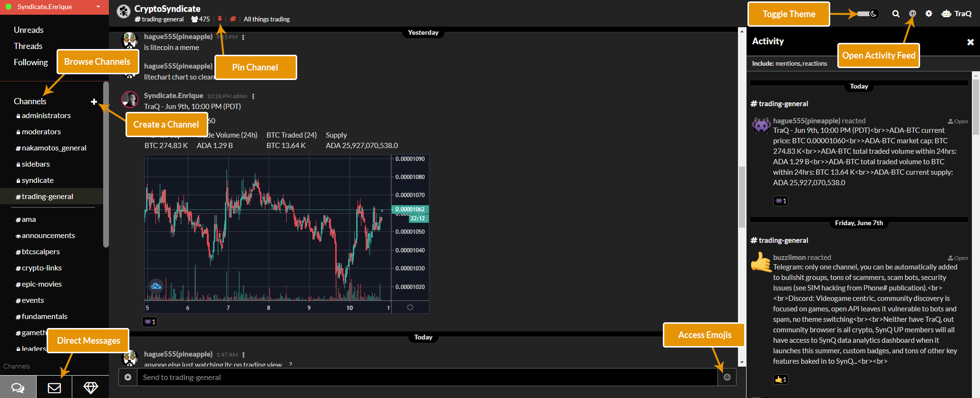980x398 pixels.
Task: Open the btcscalpers channel
Action: tap(38, 252)
